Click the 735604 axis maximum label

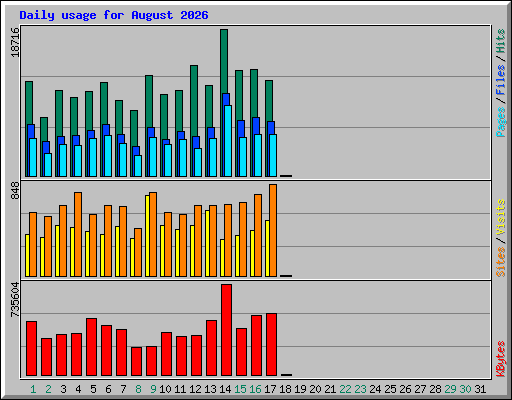(15, 299)
